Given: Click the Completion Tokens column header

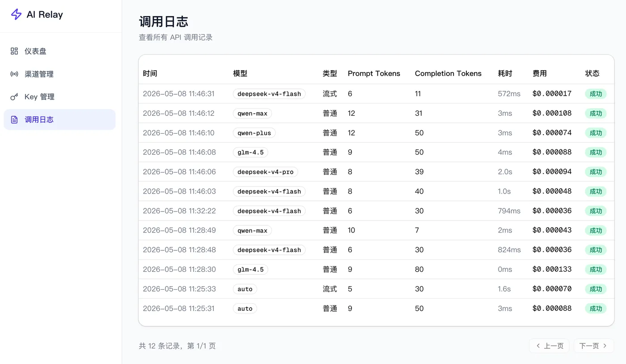Looking at the screenshot, I should [448, 73].
